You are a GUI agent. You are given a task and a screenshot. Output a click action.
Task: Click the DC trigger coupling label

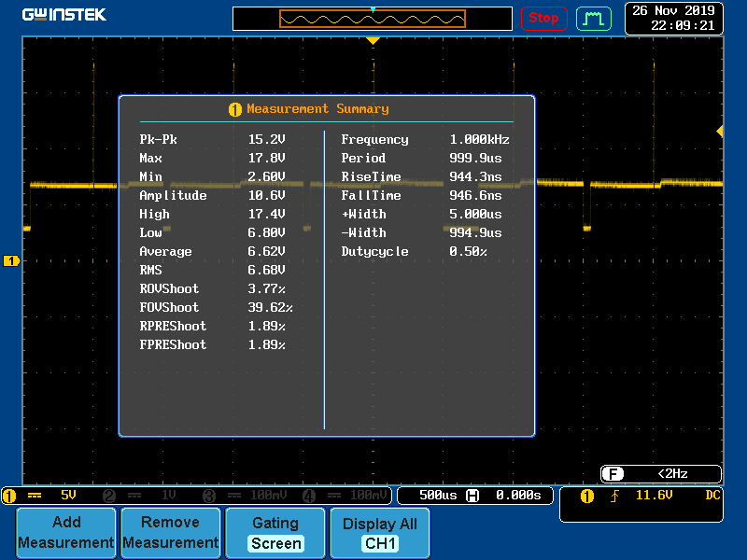tap(712, 496)
